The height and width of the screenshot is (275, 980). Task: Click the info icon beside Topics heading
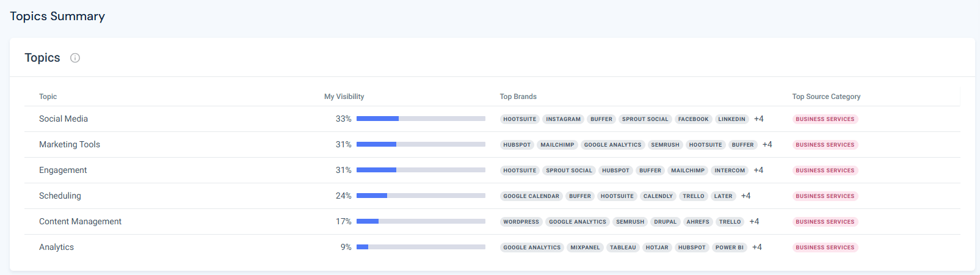(75, 58)
